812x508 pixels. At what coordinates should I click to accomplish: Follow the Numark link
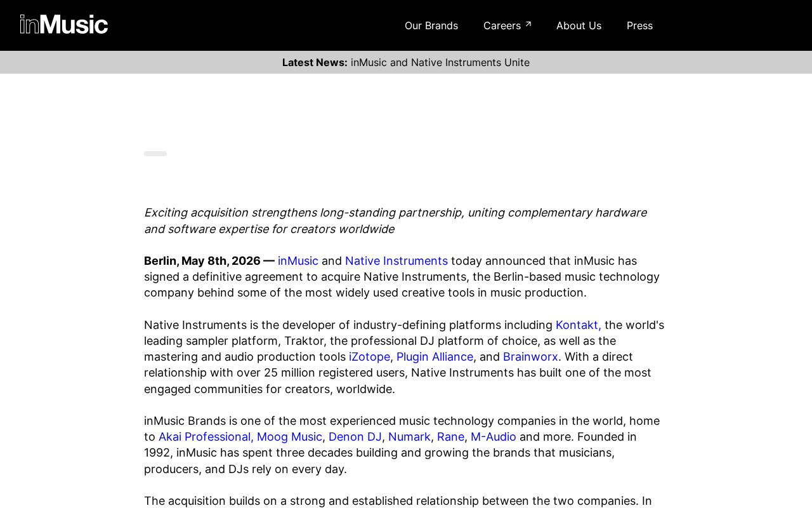coord(409,437)
